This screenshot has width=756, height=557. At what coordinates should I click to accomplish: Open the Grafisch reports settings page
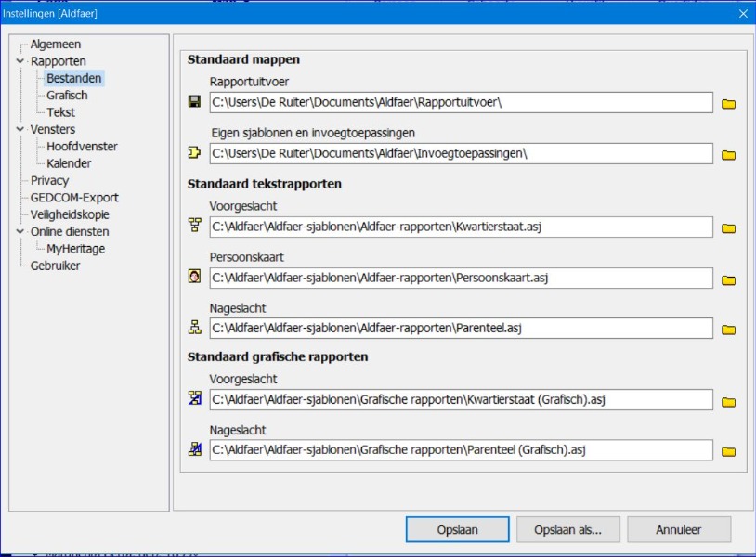(x=67, y=96)
